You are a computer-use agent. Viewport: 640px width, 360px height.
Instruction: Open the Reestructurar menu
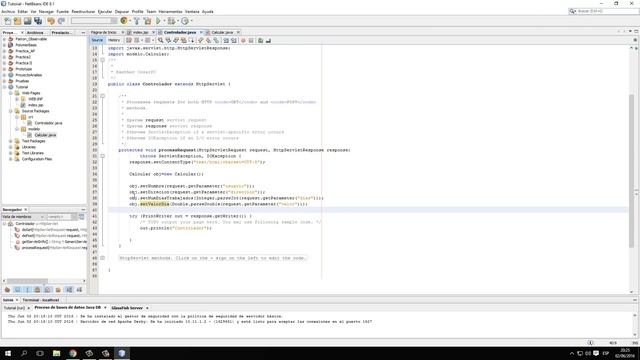tap(83, 11)
